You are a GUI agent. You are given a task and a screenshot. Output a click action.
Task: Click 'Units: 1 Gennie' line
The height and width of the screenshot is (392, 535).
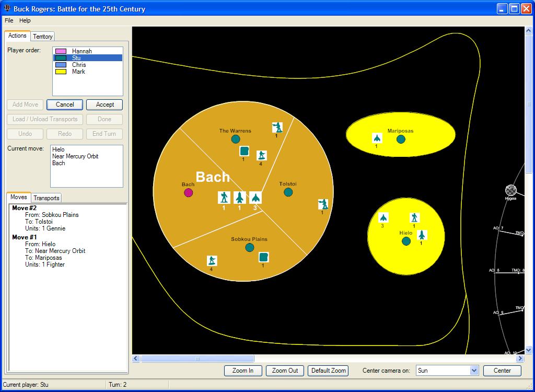click(45, 228)
